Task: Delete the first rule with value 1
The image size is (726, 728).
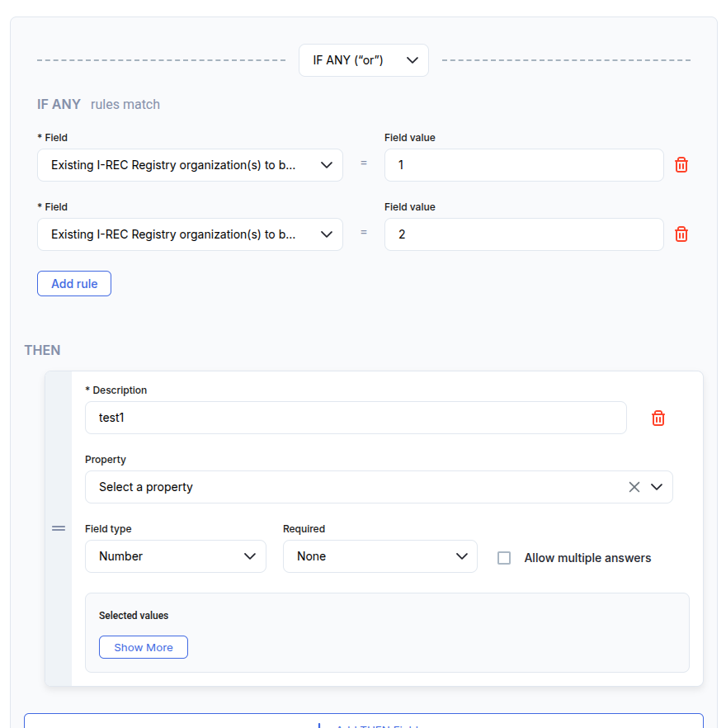Action: [681, 165]
